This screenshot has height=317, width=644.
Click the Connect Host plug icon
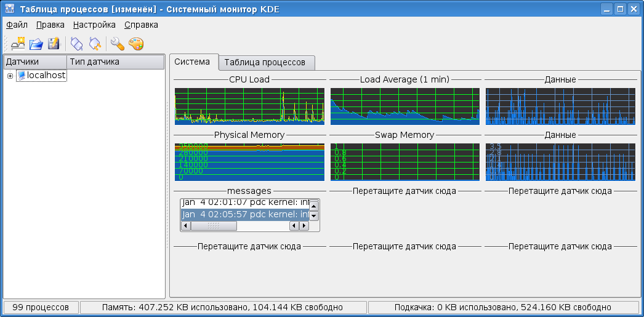click(77, 44)
